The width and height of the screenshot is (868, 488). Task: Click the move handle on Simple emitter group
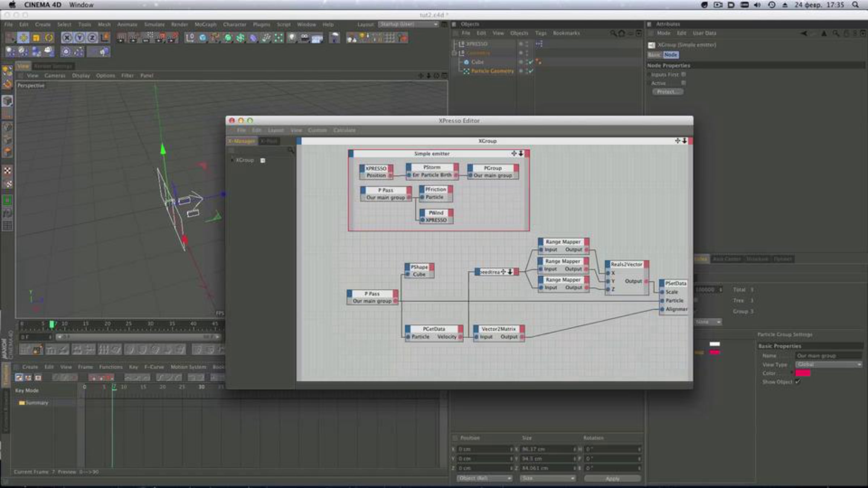(x=514, y=154)
